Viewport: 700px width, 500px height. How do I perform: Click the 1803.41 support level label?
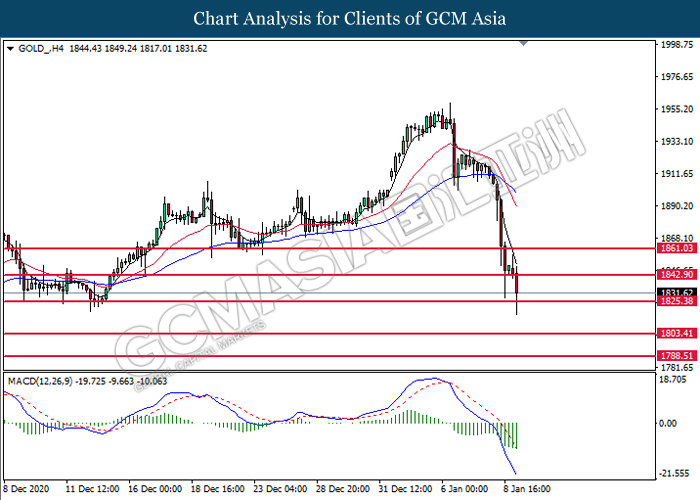pyautogui.click(x=677, y=333)
